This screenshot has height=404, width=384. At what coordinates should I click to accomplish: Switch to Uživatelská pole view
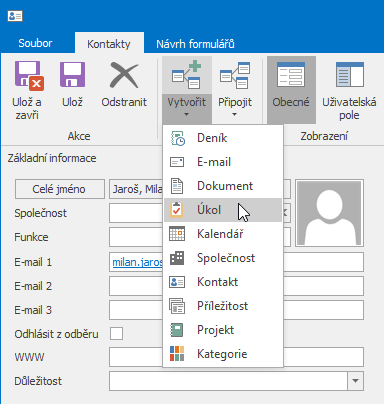[349, 90]
